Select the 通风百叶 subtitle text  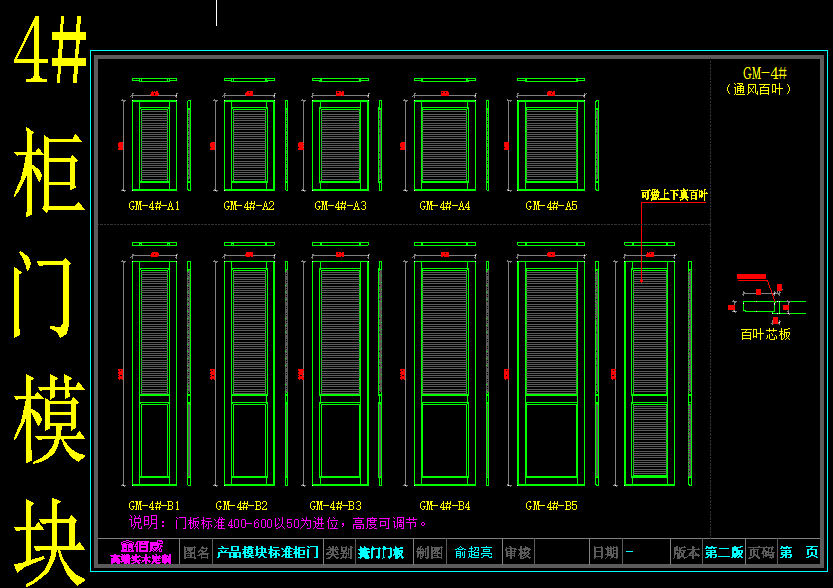pyautogui.click(x=759, y=89)
